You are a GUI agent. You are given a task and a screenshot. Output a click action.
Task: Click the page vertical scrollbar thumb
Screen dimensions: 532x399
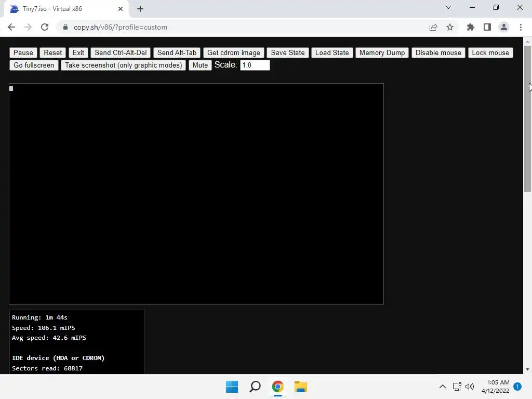[x=527, y=119]
